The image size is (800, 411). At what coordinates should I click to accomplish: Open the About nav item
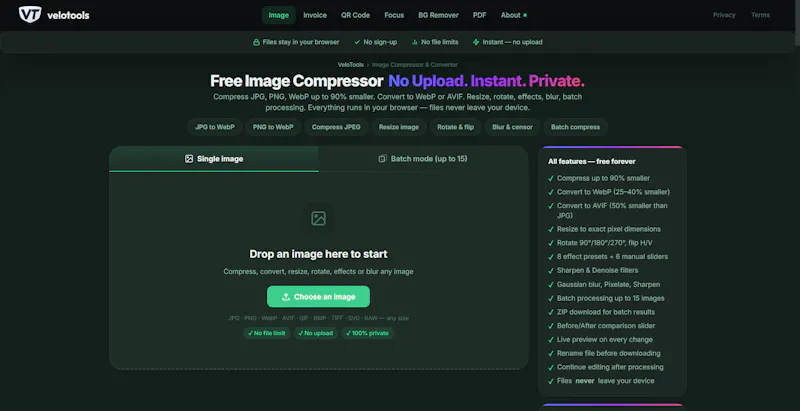[x=513, y=15]
